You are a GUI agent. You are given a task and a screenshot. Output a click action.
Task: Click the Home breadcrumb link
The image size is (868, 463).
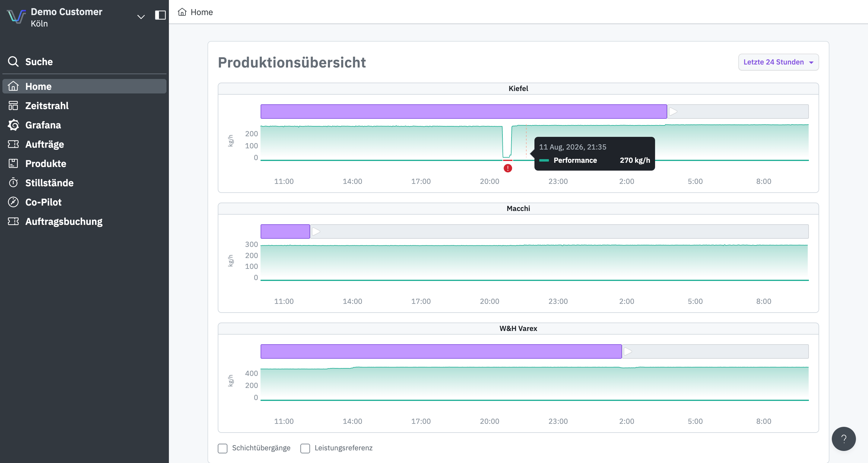(201, 12)
